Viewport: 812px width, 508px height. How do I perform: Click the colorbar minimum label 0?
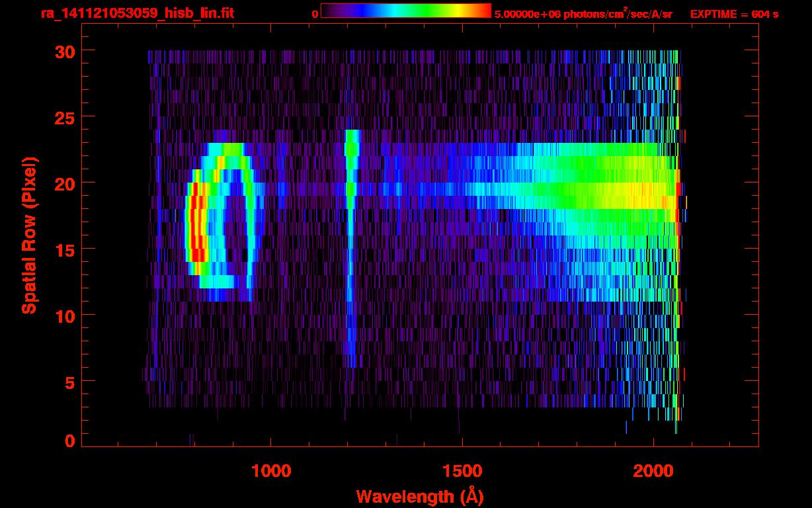[315, 14]
